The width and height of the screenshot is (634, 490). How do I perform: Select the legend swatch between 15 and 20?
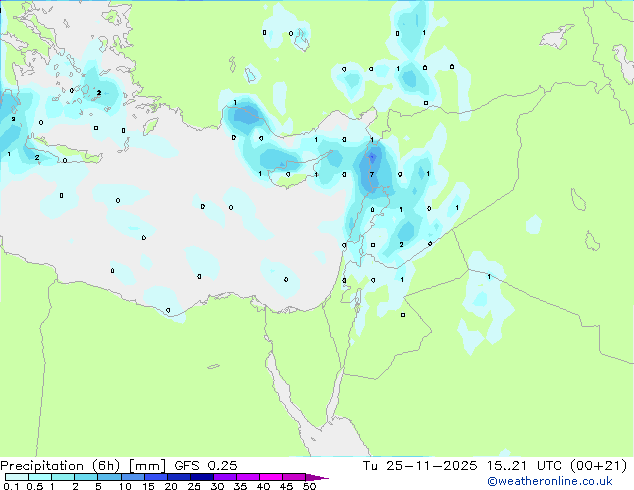point(155,477)
